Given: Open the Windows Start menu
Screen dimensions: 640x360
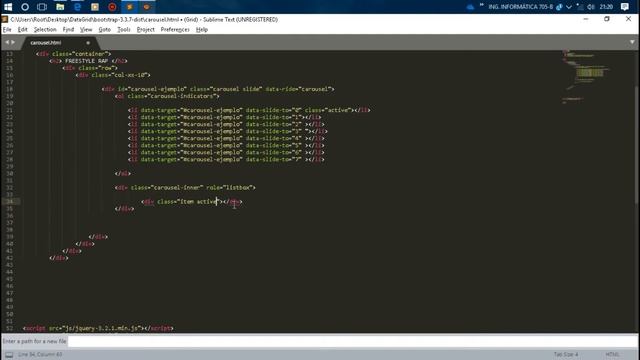Looking at the screenshot, I should (x=8, y=7).
